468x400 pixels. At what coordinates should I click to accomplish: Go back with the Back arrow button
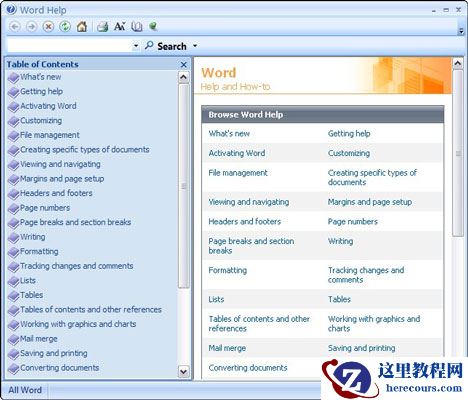15,26
